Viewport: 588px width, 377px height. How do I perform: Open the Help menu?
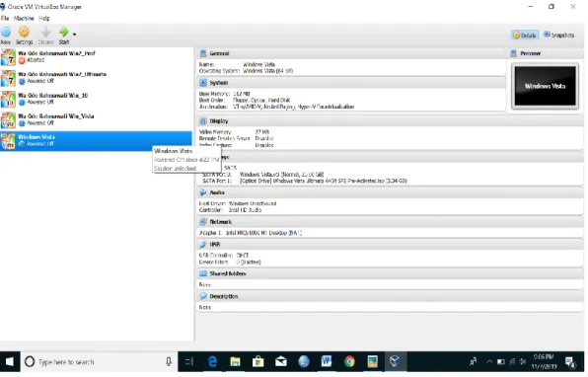tap(44, 18)
